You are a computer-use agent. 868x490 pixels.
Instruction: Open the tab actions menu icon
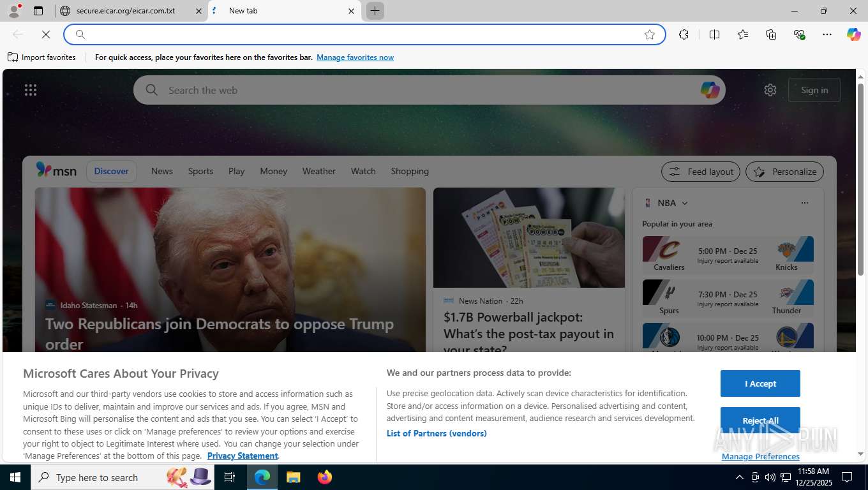38,11
